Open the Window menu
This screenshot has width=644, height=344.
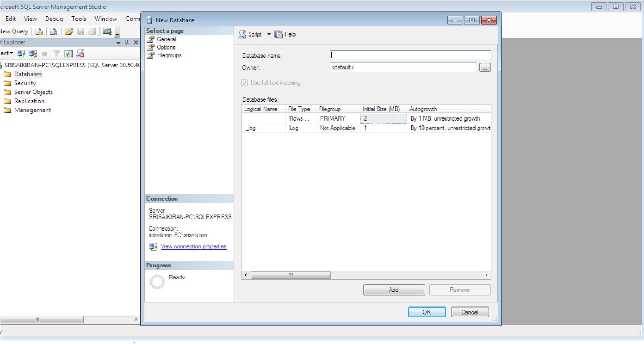click(106, 19)
